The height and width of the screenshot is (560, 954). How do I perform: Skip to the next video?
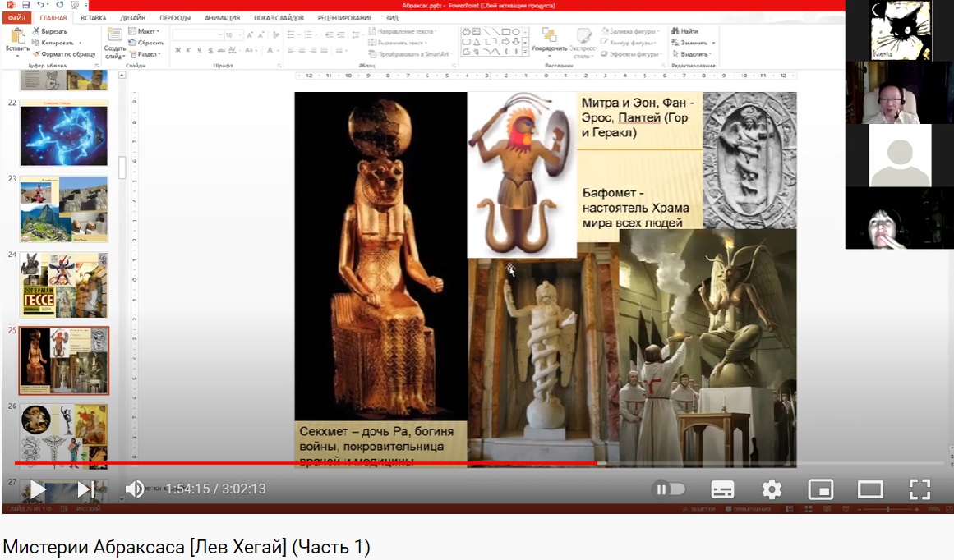85,489
